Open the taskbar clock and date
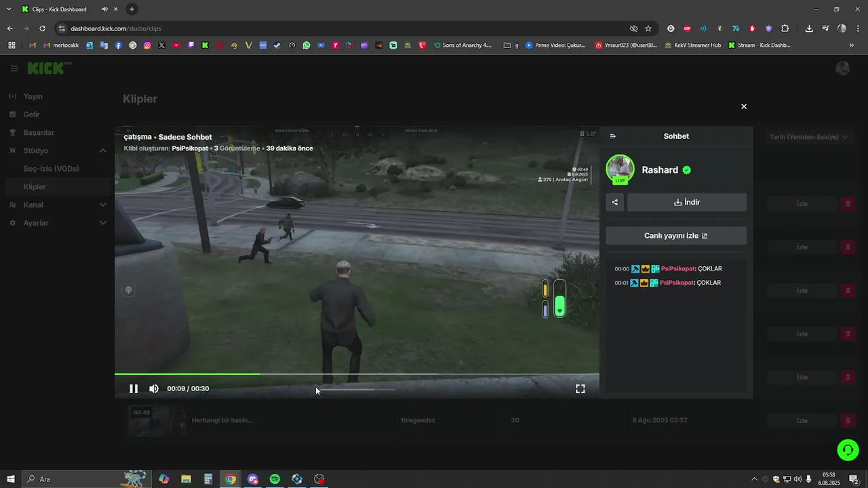868x488 pixels. click(x=829, y=479)
